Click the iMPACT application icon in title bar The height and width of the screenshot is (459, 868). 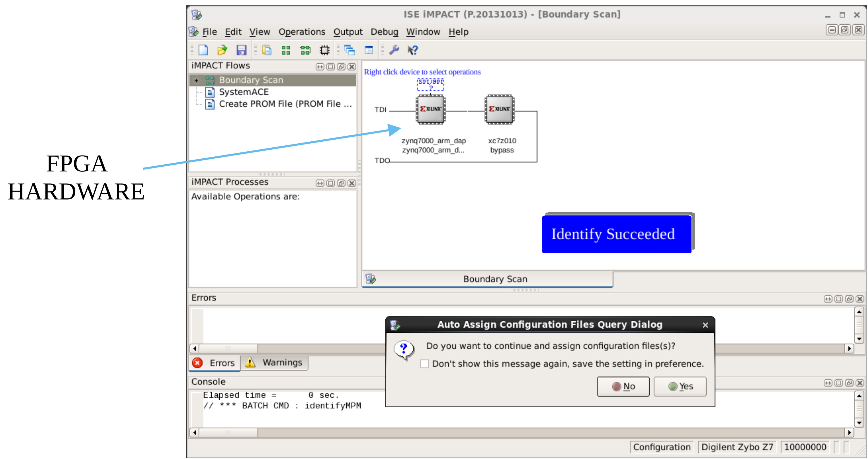(x=197, y=15)
